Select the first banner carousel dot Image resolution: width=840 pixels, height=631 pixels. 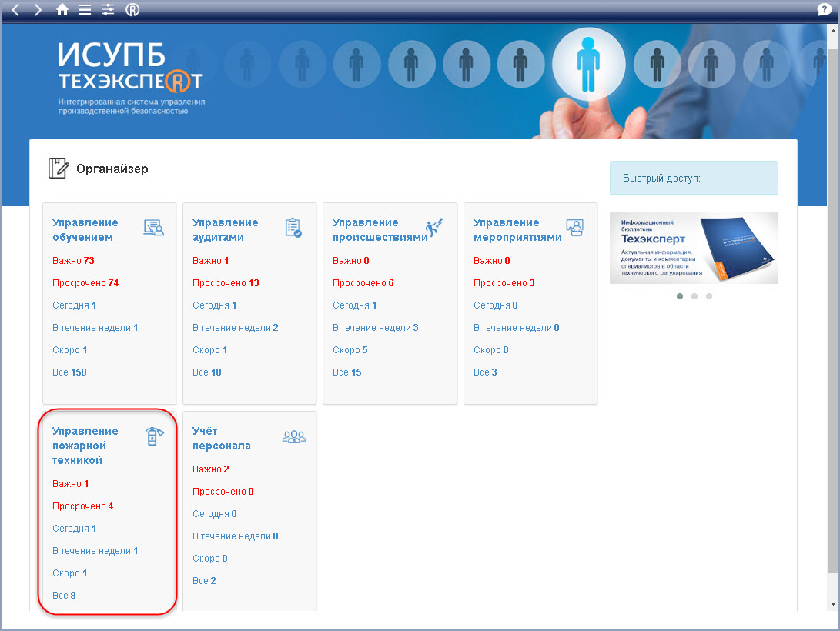click(680, 296)
